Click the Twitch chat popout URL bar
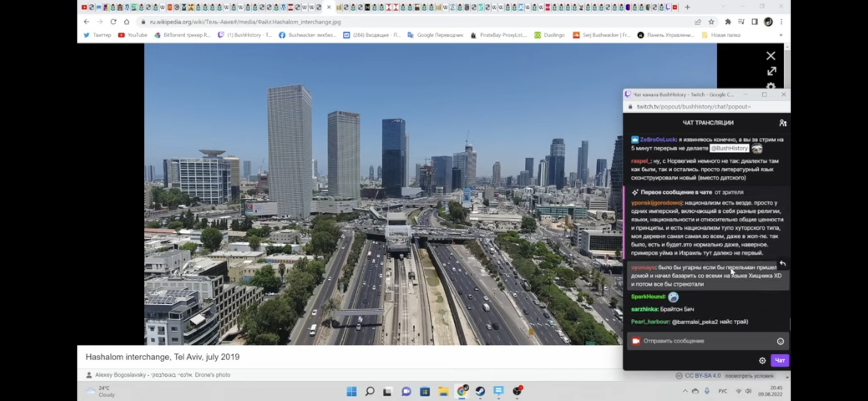The image size is (868, 401). click(707, 106)
